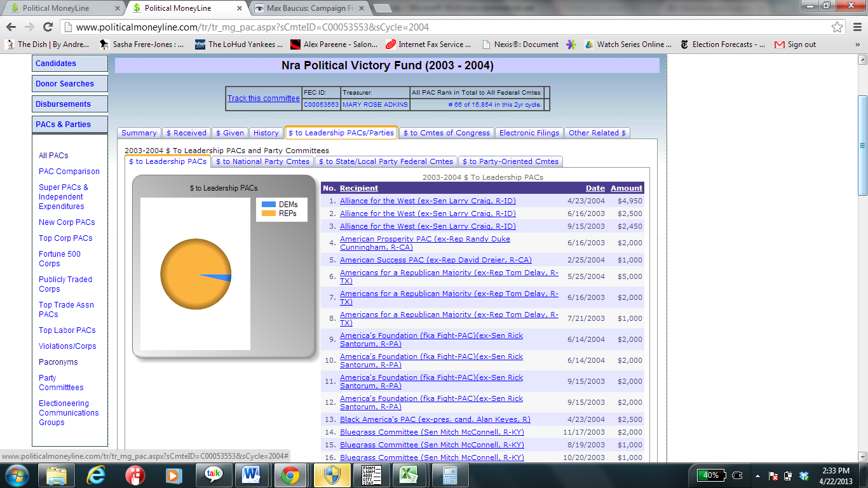Open the PAC Comparison link
Screen dimensions: 868x488
coord(69,172)
